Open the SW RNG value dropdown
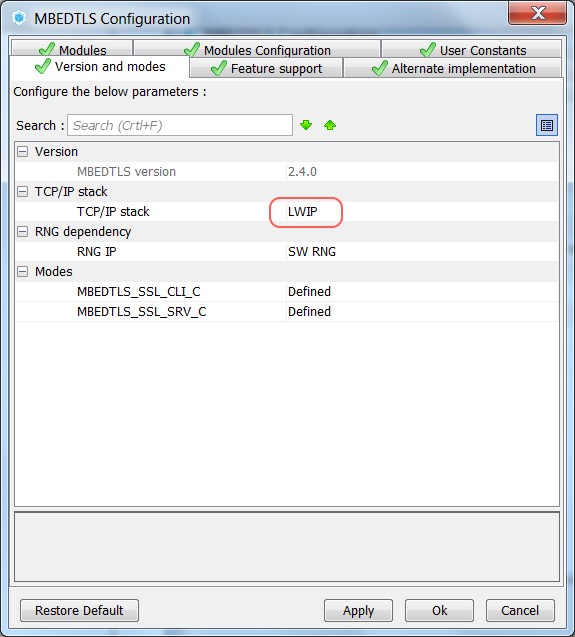 point(422,252)
